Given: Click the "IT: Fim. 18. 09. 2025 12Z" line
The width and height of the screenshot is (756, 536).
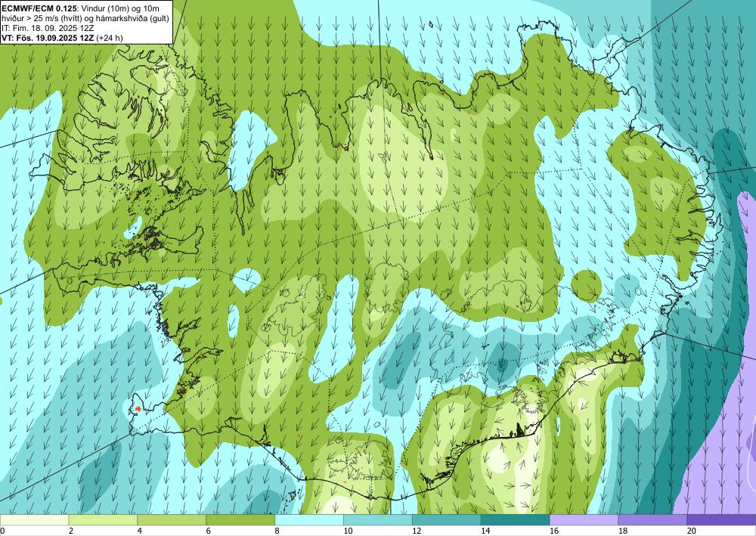Looking at the screenshot, I should pos(48,28).
